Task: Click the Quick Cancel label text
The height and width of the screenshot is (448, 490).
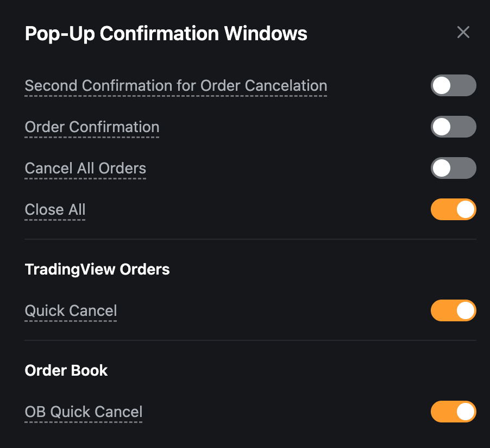Action: (x=71, y=311)
